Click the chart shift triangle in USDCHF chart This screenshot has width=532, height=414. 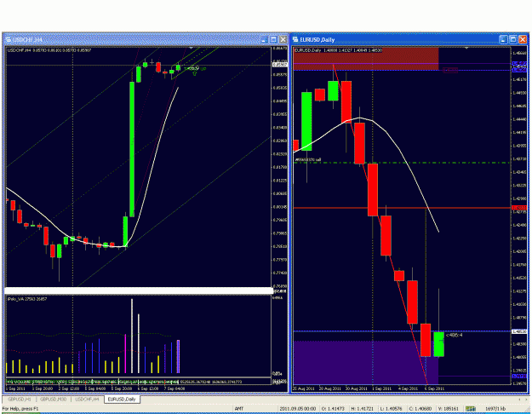point(191,49)
